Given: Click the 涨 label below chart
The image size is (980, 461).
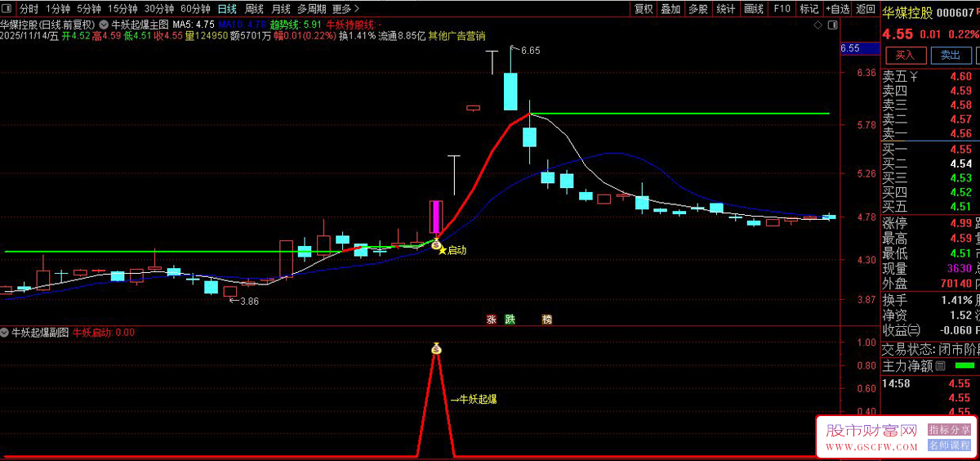Looking at the screenshot, I should pyautogui.click(x=492, y=320).
